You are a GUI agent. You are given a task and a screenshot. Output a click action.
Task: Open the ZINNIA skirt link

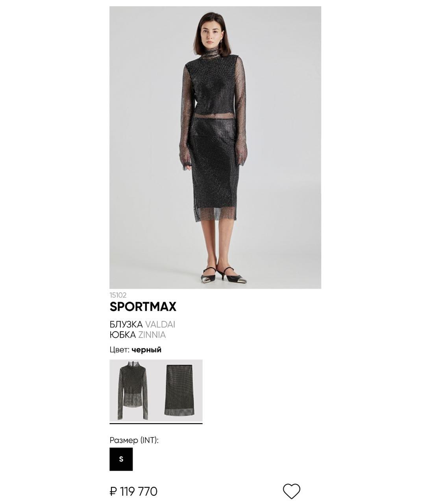point(152,335)
